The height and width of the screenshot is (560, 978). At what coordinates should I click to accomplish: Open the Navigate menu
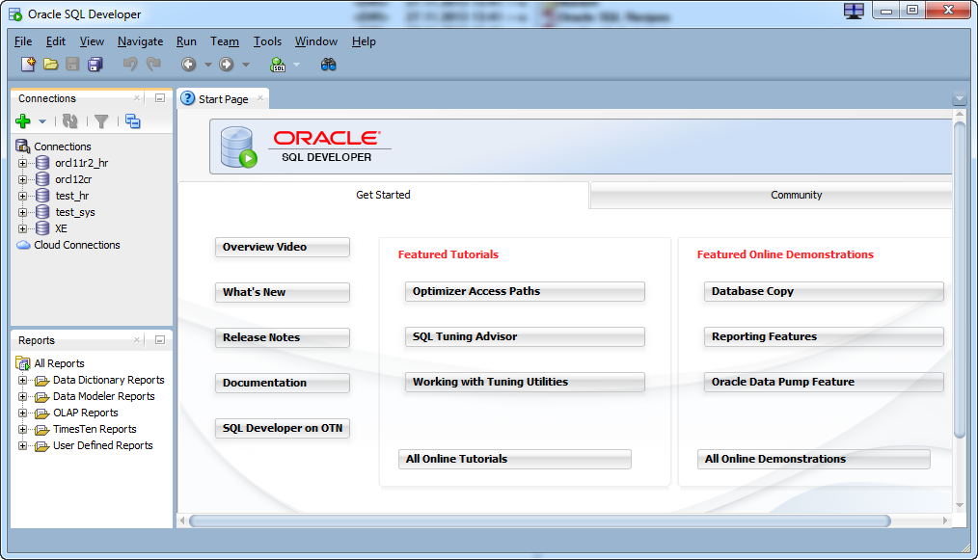click(141, 41)
